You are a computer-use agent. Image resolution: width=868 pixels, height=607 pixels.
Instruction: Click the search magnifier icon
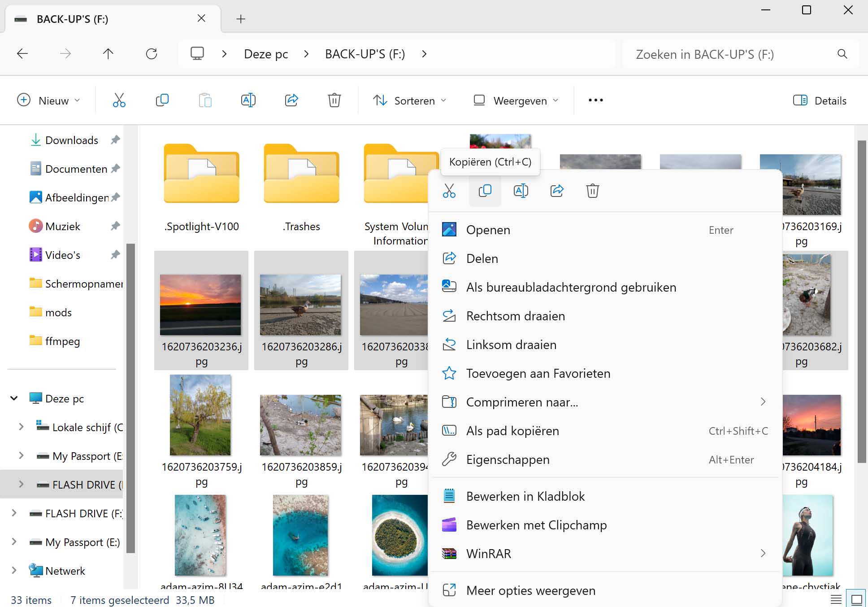(842, 54)
